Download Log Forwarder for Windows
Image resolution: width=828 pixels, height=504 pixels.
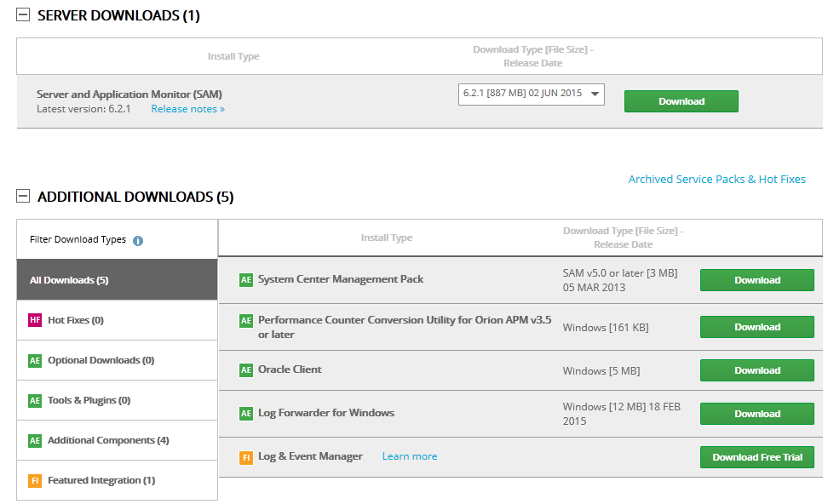(757, 414)
